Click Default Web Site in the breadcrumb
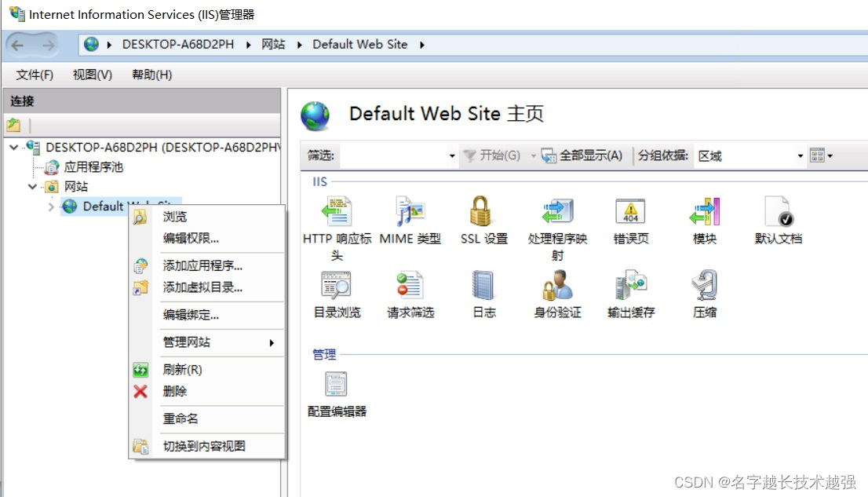The width and height of the screenshot is (868, 497). (x=359, y=44)
